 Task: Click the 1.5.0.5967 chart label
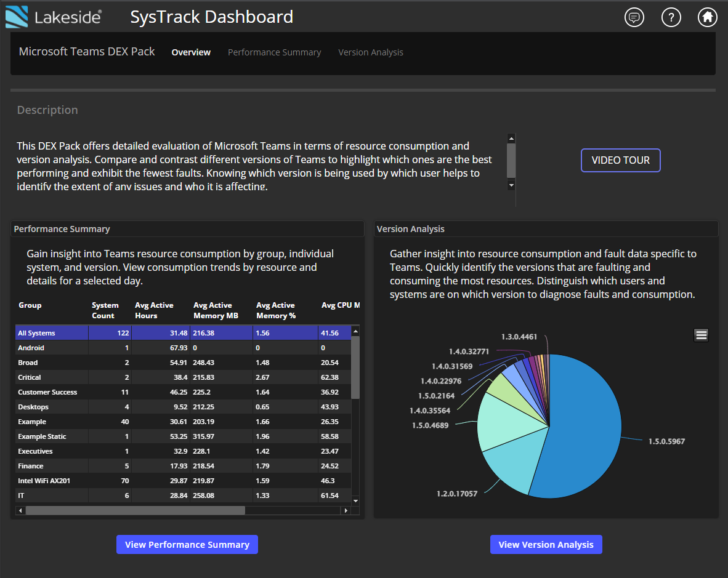pyautogui.click(x=666, y=441)
